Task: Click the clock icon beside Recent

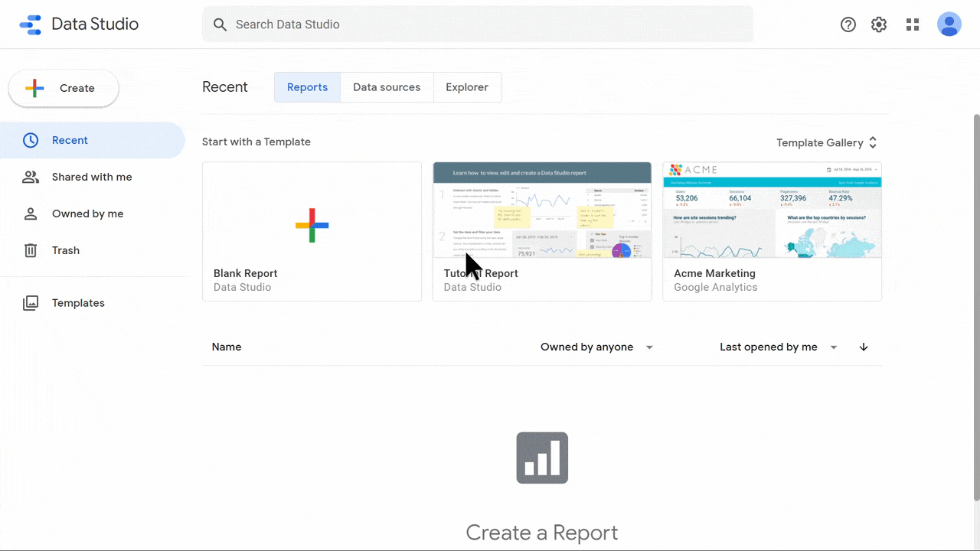Action: (x=31, y=140)
